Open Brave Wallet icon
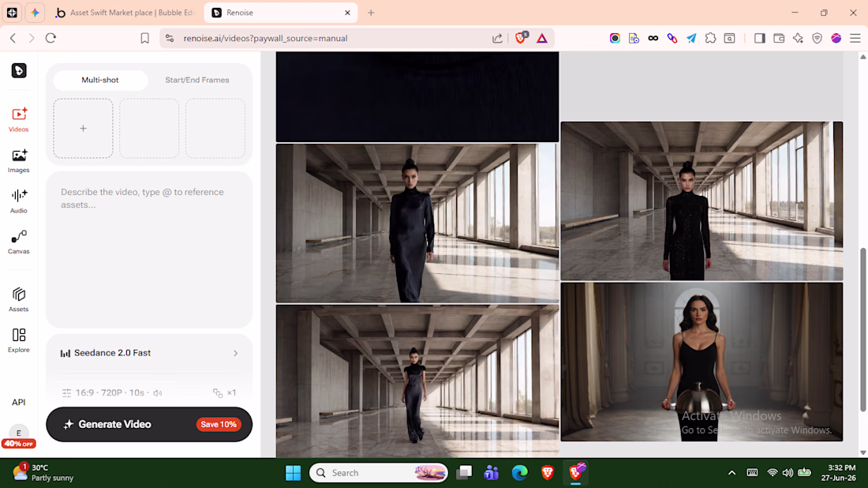This screenshot has width=868, height=488. pos(779,38)
